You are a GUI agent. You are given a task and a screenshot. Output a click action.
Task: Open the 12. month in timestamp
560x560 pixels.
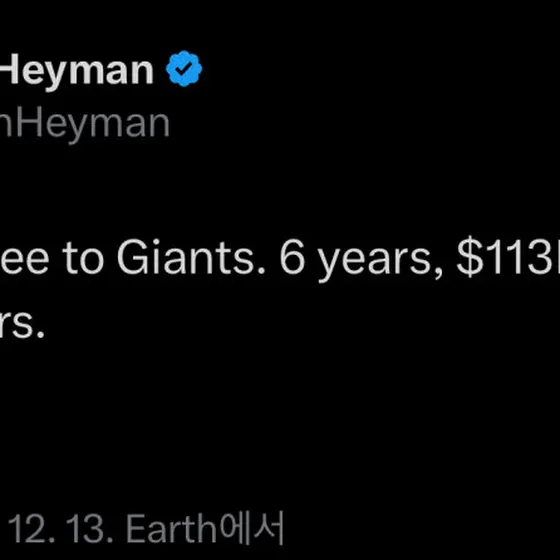(31, 529)
